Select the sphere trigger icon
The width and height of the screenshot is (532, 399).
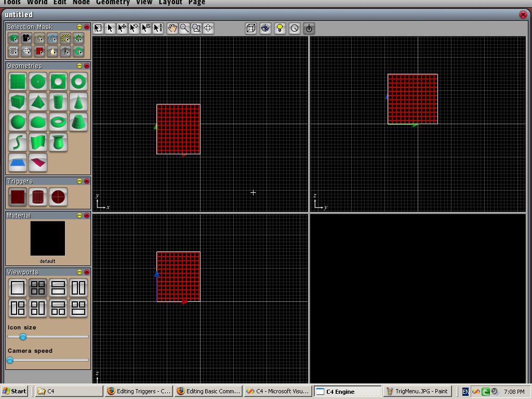click(58, 197)
